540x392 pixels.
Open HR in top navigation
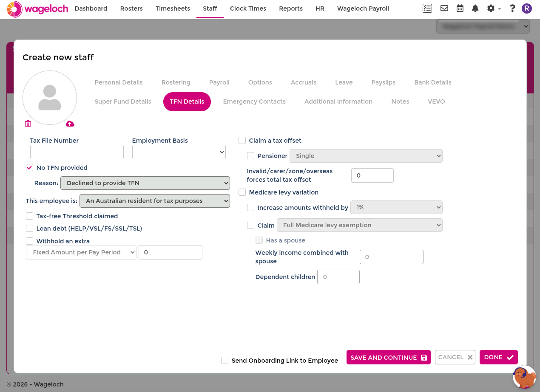320,8
